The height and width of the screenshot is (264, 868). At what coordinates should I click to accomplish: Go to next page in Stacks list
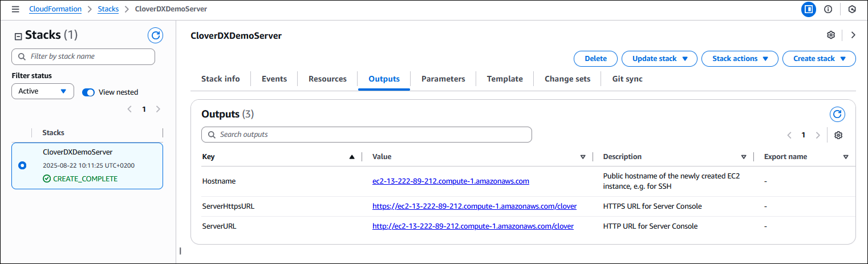coord(158,109)
